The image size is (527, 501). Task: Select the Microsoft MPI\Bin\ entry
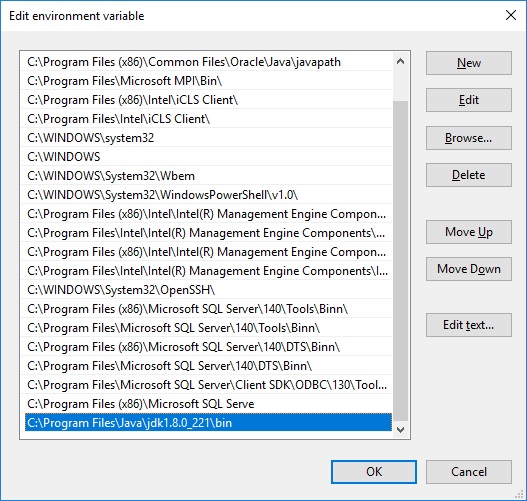pyautogui.click(x=207, y=81)
